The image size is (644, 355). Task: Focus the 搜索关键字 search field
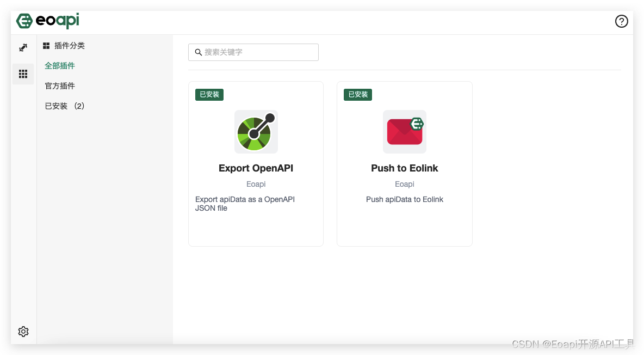253,52
